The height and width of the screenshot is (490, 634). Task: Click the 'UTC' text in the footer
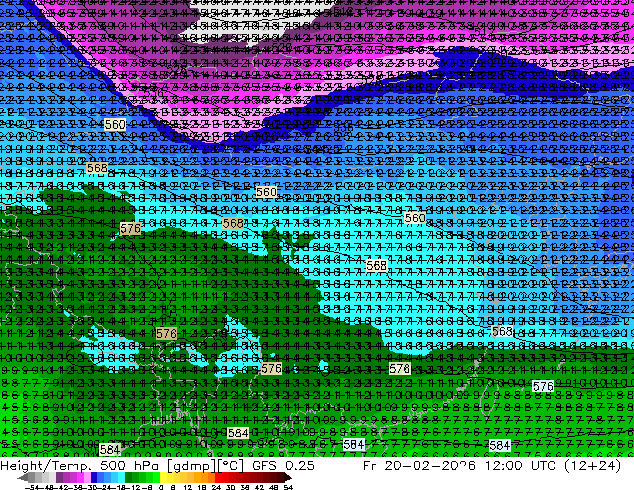[544, 466]
